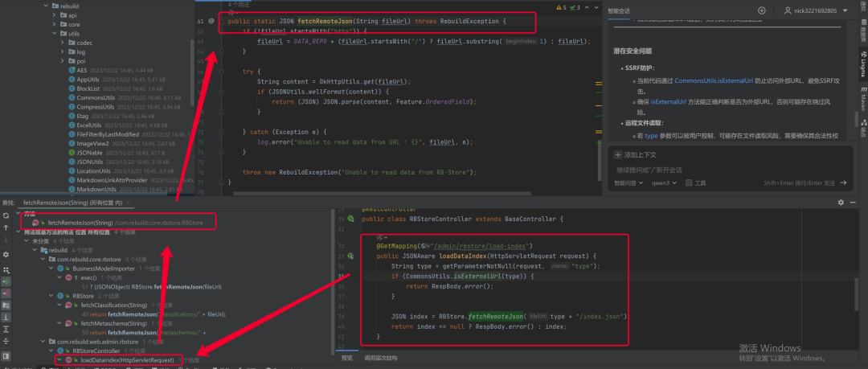Click the add context plus icon
This screenshot has width=868, height=369.
pos(618,154)
